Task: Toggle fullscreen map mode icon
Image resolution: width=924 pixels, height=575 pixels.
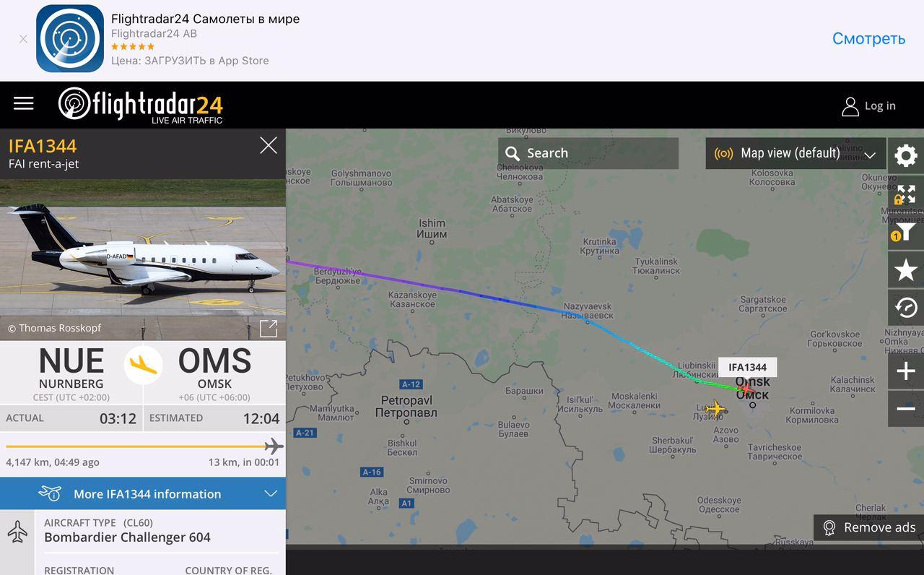Action: (906, 194)
